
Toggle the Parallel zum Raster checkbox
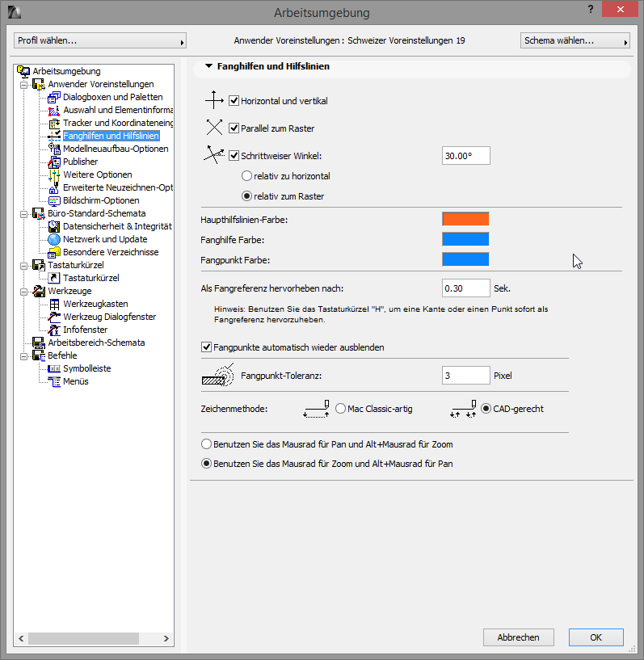234,128
